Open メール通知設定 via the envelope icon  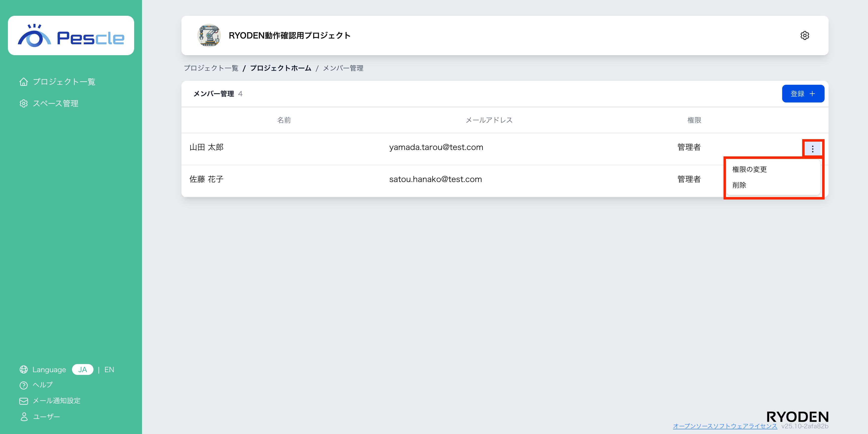24,401
